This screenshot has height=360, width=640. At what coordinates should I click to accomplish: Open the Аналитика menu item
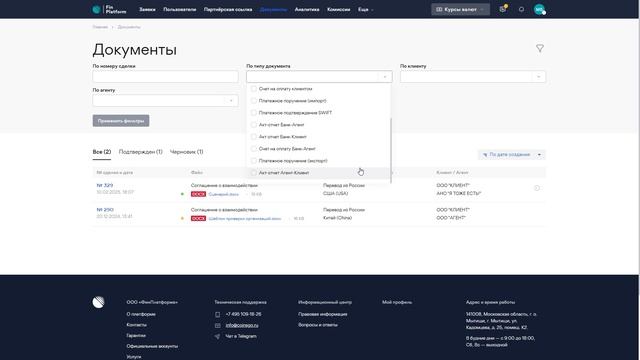pyautogui.click(x=307, y=9)
